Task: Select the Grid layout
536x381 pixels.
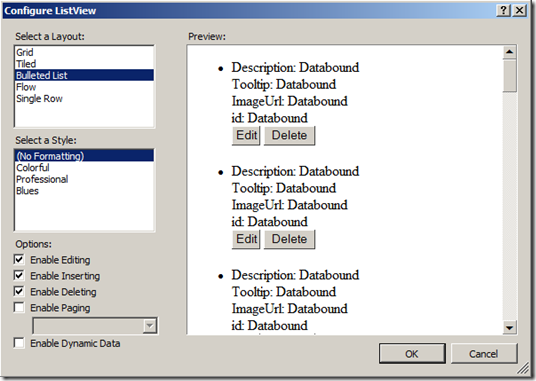Action: (84, 52)
